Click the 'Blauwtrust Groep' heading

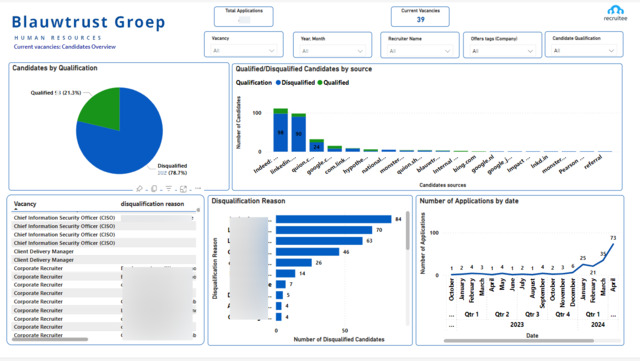[89, 22]
